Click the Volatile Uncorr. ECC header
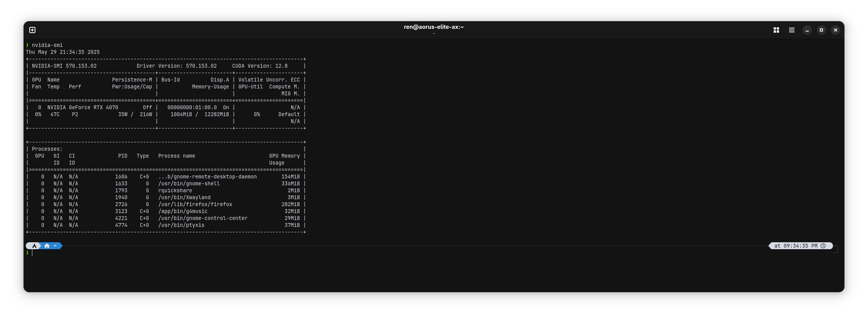Image resolution: width=868 pixels, height=318 pixels. [x=269, y=80]
